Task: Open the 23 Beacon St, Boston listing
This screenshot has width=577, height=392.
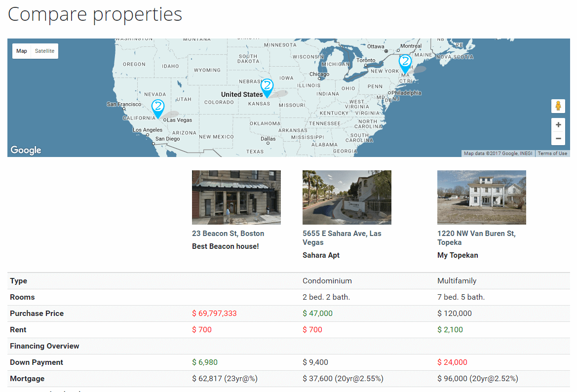Action: 228,234
